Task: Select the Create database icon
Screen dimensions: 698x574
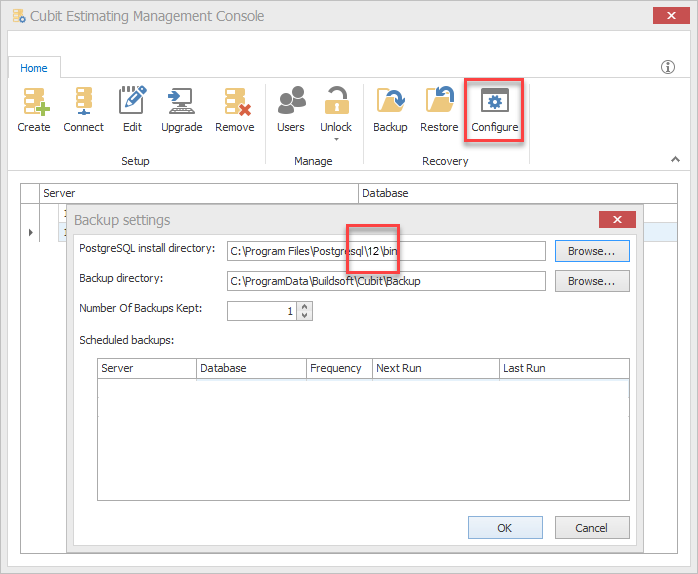Action: coord(34,110)
